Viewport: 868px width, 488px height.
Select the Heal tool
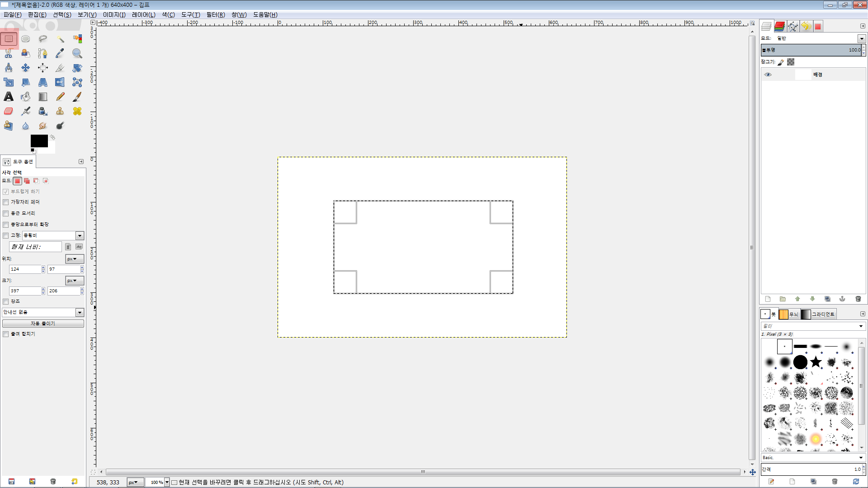[x=77, y=111]
